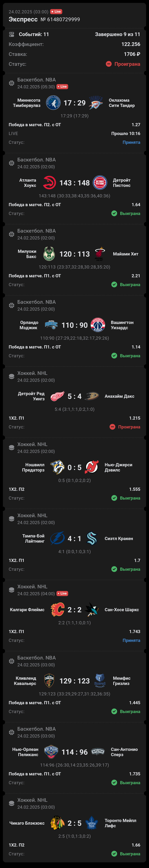Tap the Detroit Pistons logo
The height and width of the screenshot is (868, 149).
(100, 183)
